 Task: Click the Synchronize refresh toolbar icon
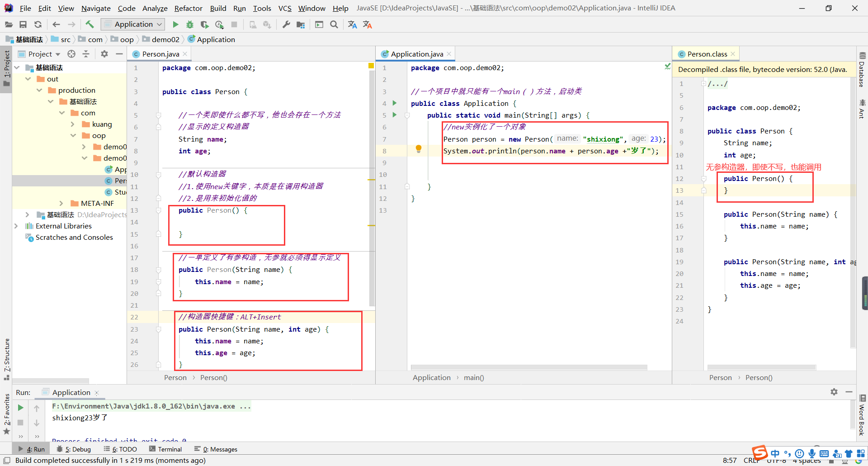click(38, 24)
